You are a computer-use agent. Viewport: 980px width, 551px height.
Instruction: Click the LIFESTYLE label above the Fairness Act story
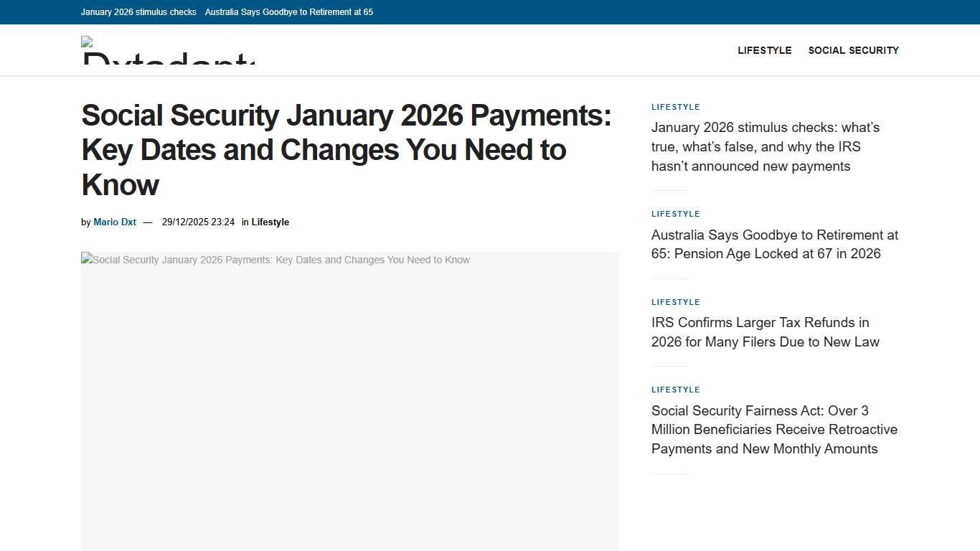pyautogui.click(x=675, y=390)
